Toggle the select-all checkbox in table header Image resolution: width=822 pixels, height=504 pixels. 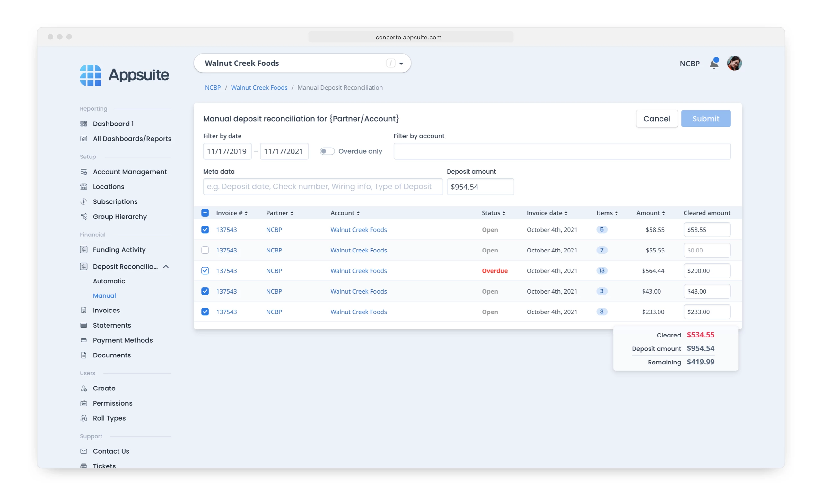(x=205, y=213)
